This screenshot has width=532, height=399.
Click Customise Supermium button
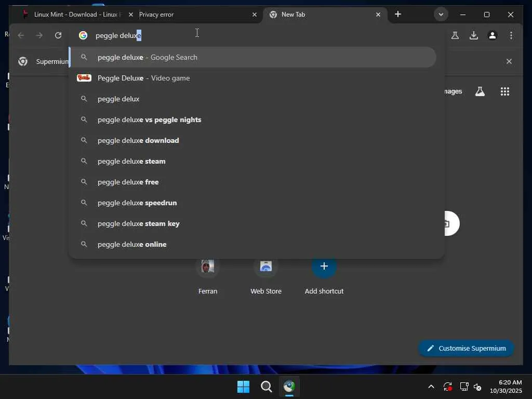[x=466, y=349]
